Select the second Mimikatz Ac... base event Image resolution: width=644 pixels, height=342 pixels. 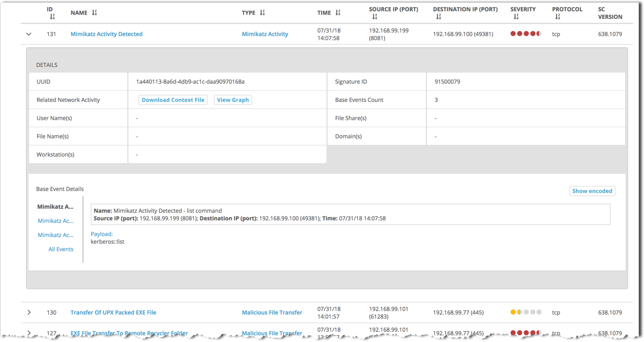[55, 221]
